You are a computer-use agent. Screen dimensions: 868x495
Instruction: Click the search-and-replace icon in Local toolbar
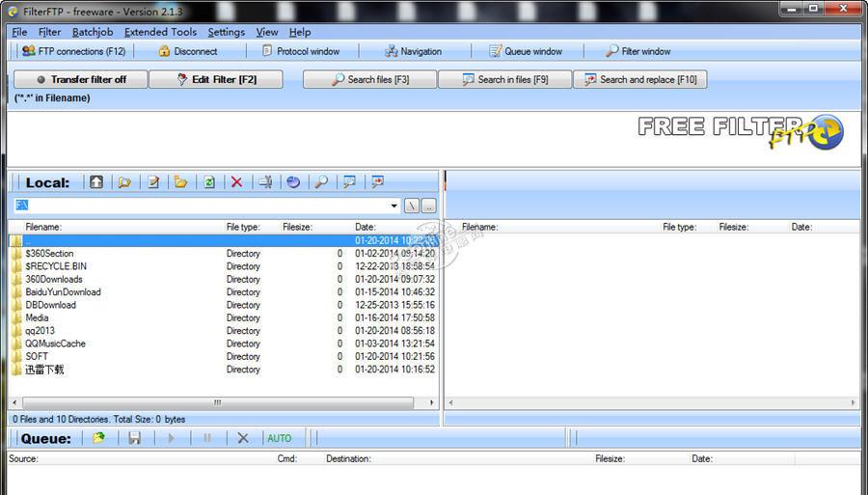tap(377, 181)
